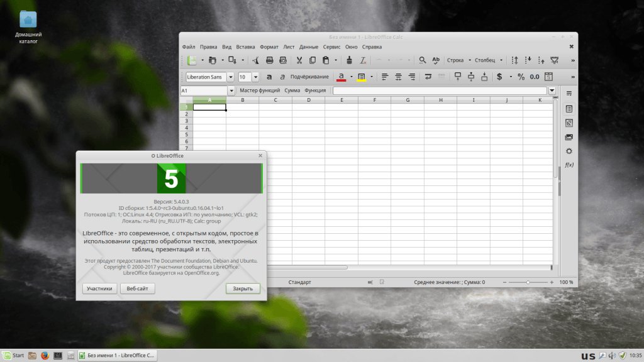Select the Clone Formatting paintbrush

pos(349,60)
